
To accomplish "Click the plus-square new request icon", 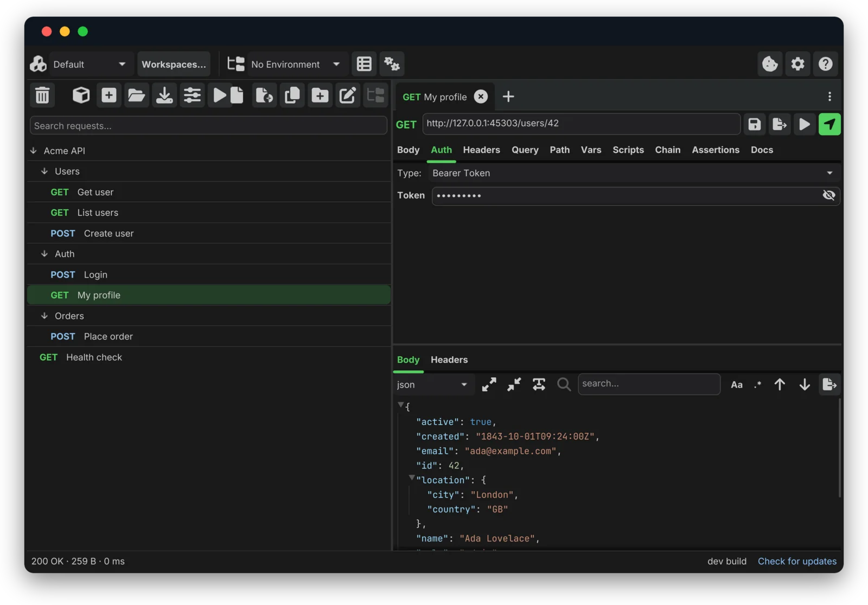I will point(109,95).
